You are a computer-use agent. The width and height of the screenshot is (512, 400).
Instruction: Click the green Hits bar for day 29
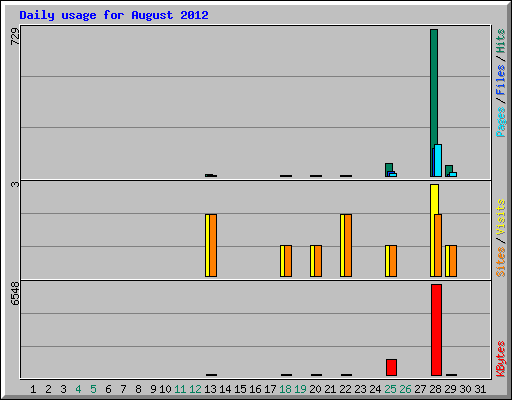coord(449,169)
